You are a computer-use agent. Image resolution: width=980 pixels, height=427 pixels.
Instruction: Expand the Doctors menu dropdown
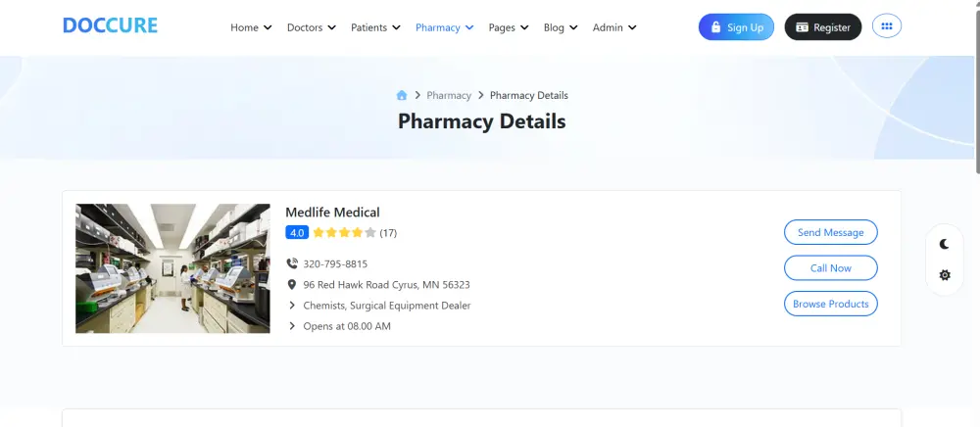312,27
